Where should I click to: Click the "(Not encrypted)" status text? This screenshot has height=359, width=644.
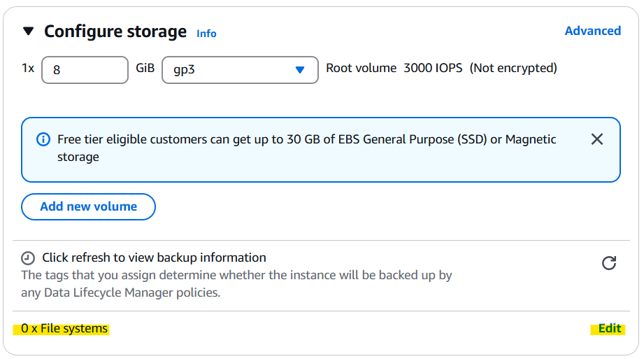point(513,69)
